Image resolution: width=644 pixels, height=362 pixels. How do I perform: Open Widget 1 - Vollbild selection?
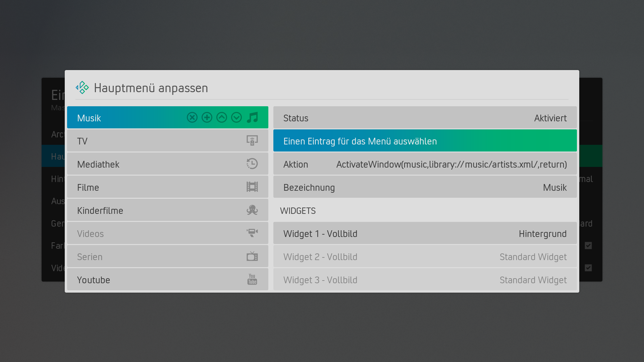tap(425, 233)
